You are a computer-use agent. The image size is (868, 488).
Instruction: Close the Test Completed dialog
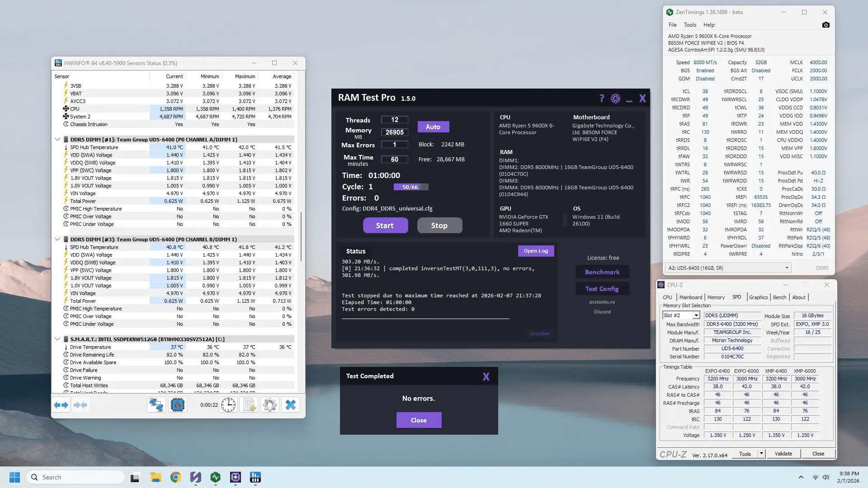(419, 420)
